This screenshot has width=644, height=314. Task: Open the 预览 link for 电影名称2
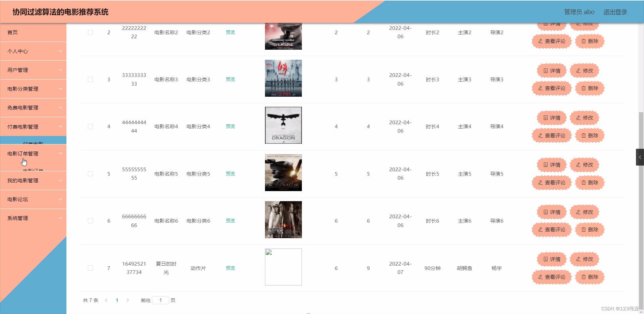230,32
